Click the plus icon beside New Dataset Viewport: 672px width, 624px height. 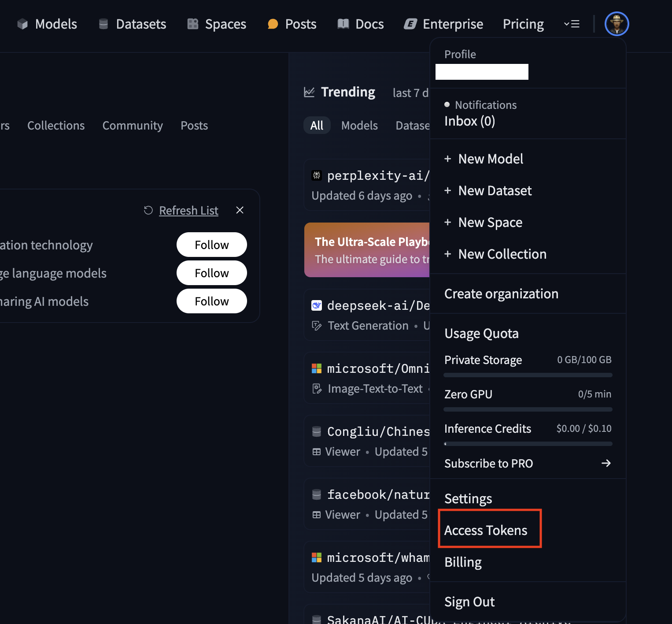[448, 190]
